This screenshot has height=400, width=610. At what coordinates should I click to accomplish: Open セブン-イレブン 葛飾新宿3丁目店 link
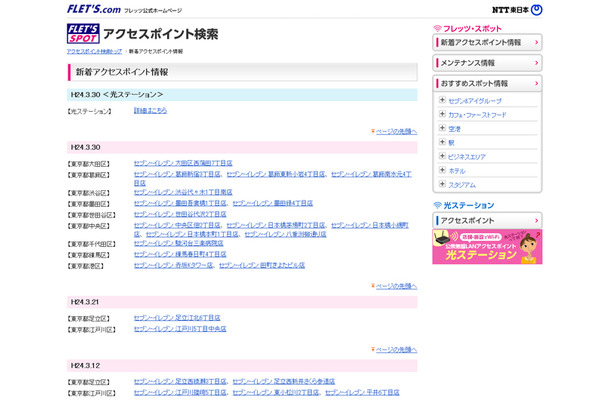(x=177, y=174)
